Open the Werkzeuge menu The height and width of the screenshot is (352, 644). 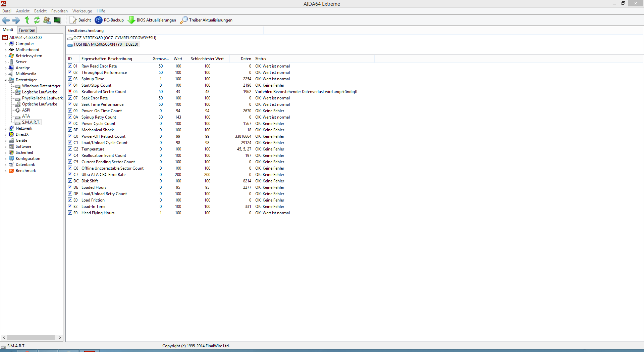coord(82,11)
